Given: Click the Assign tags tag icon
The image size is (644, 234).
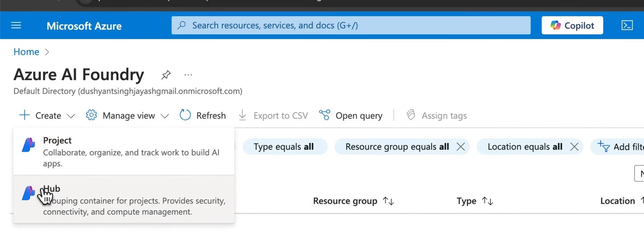Looking at the screenshot, I should 411,115.
